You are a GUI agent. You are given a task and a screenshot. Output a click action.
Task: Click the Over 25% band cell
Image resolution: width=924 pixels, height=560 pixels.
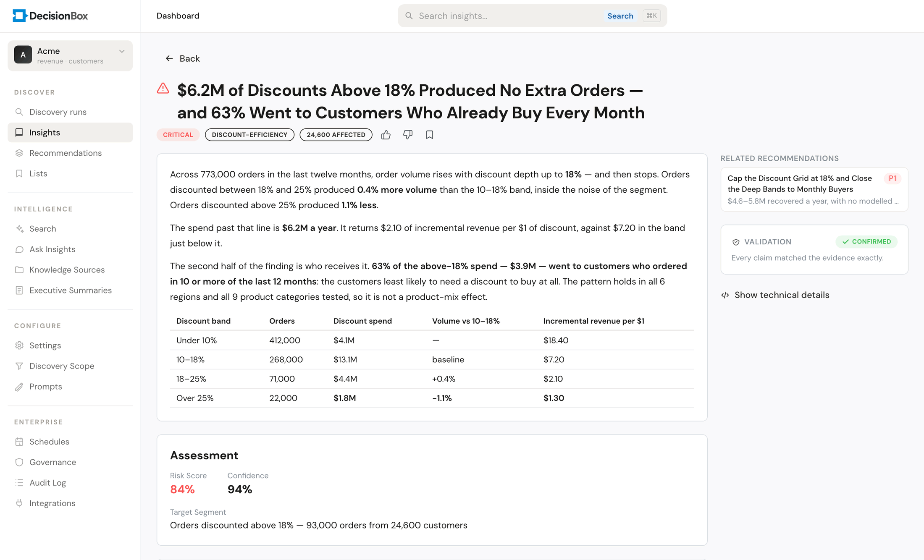(x=195, y=398)
